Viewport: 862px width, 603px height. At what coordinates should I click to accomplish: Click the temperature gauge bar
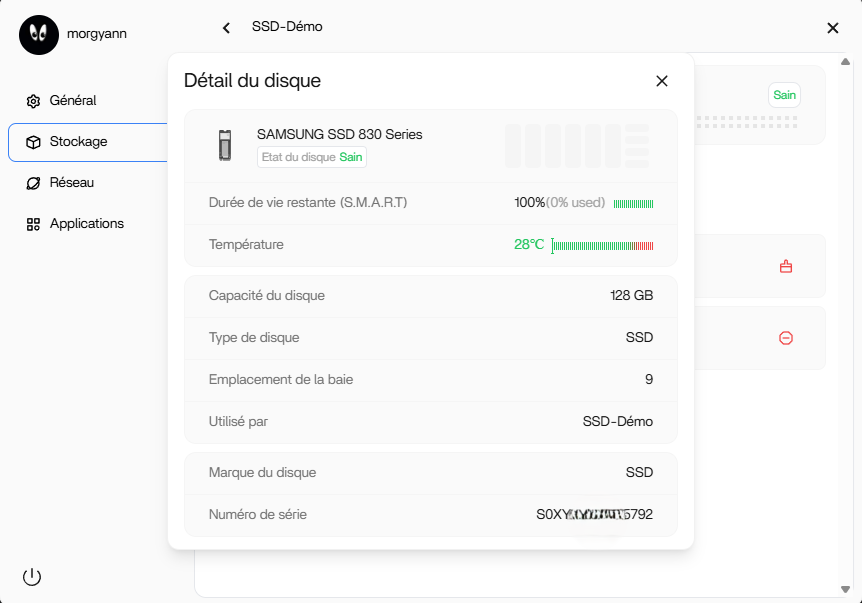[603, 245]
